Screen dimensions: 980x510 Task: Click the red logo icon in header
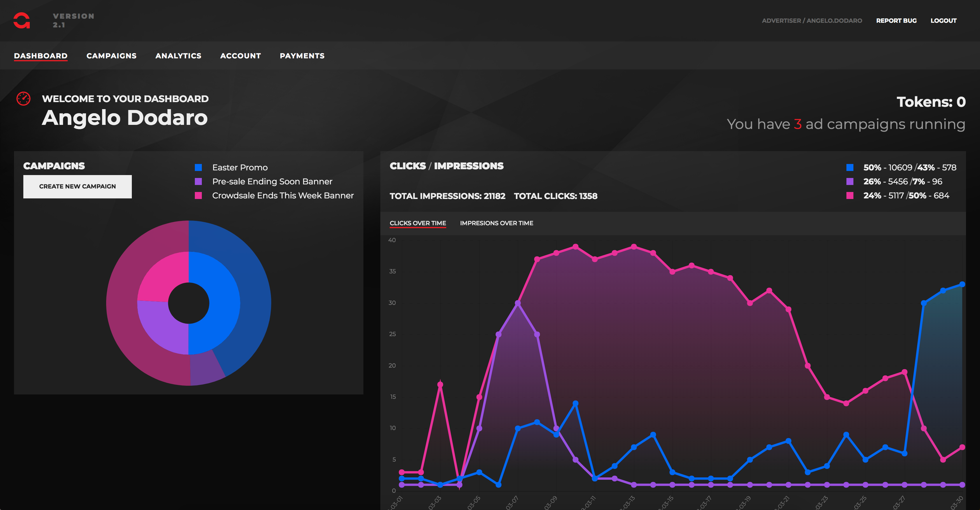pos(22,20)
